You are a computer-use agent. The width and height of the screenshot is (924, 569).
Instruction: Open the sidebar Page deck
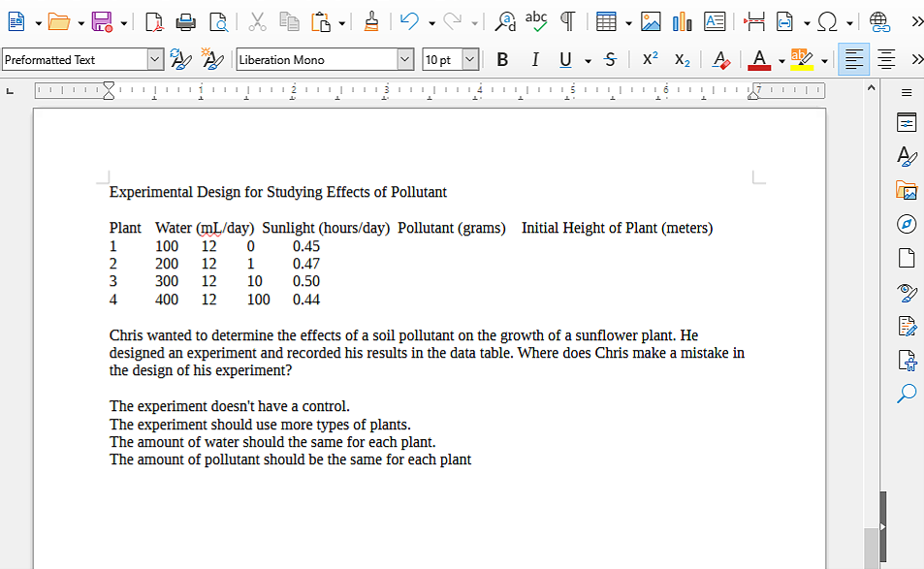point(907,258)
